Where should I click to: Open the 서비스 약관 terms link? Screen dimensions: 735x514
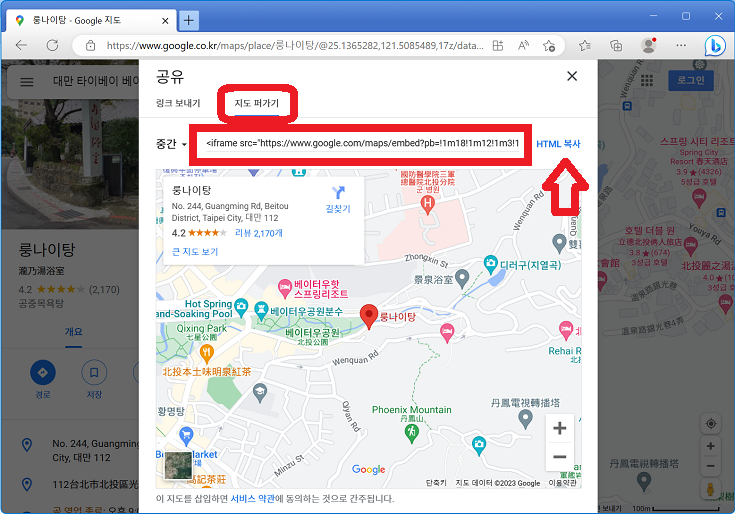253,499
